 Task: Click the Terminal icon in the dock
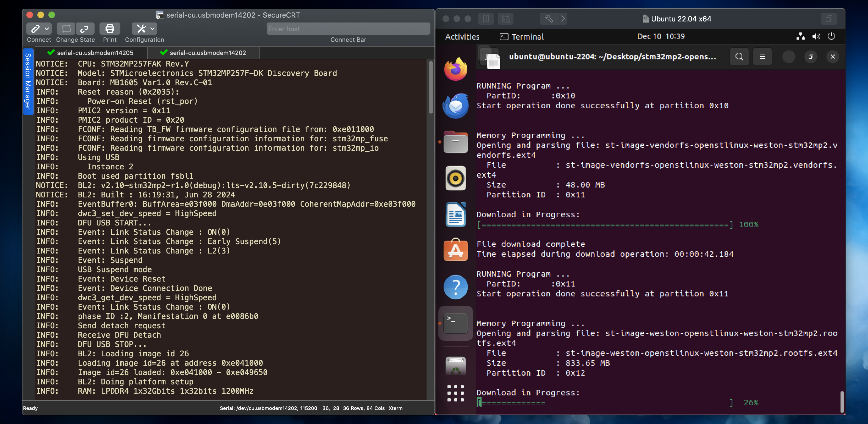[x=455, y=323]
